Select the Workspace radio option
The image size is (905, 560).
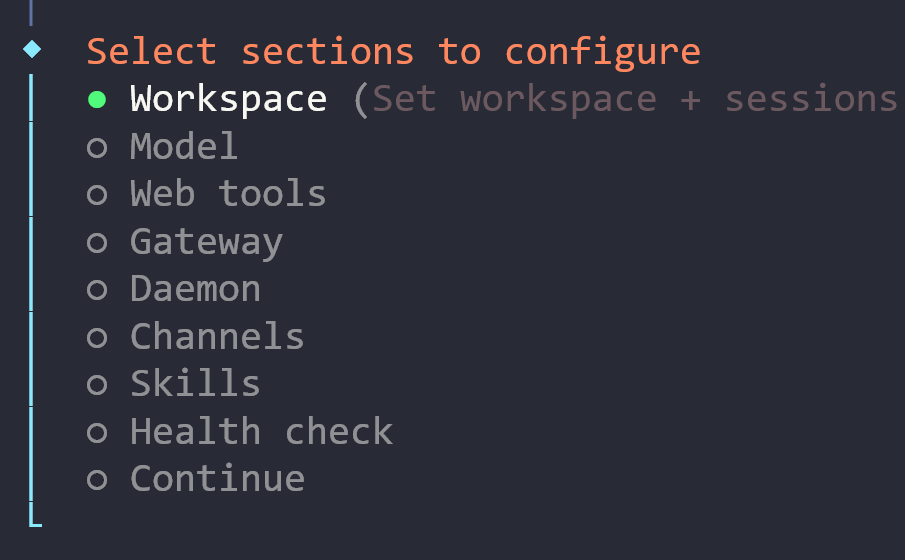point(97,99)
